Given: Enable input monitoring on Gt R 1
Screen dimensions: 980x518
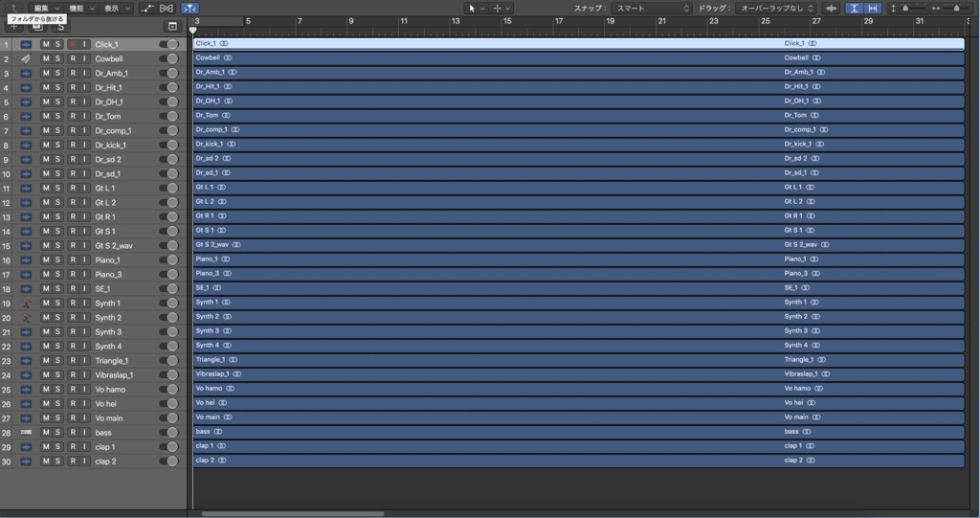Looking at the screenshot, I should click(x=84, y=217).
